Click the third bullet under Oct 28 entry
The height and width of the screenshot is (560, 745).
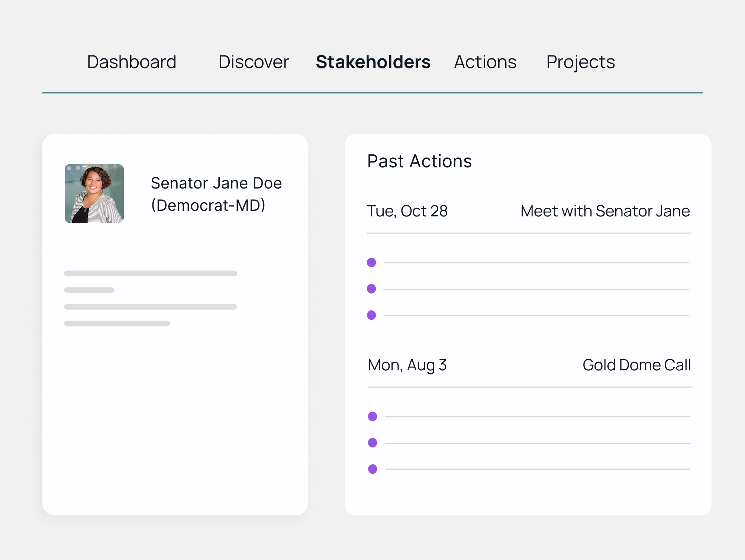[372, 314]
